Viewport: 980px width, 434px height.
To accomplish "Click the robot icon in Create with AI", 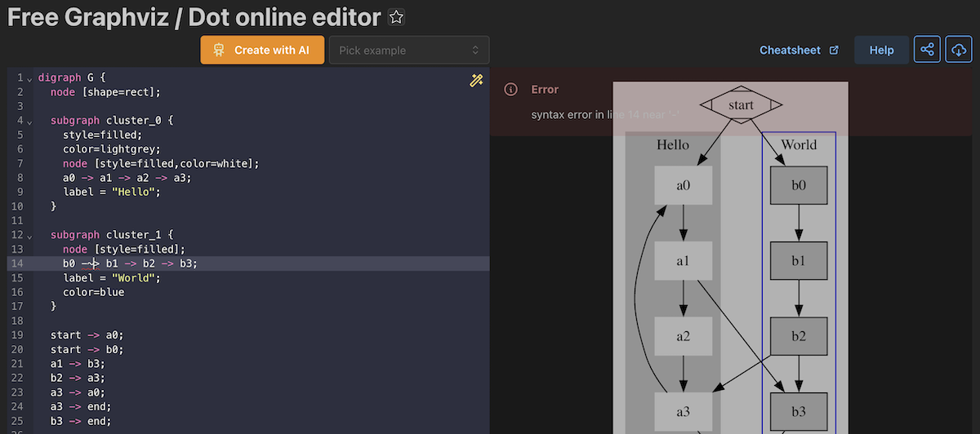I will [x=219, y=50].
